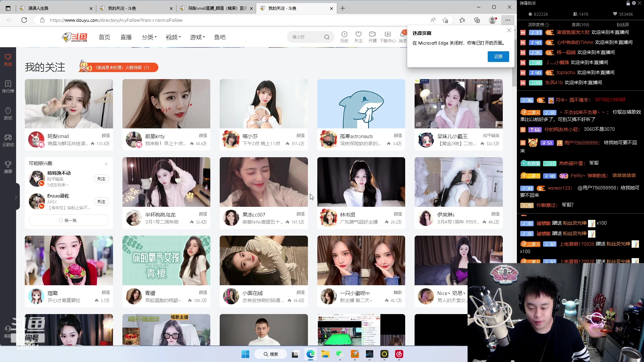Open File Explorer from taskbar
Screen dimensions: 644x362
[325, 354]
